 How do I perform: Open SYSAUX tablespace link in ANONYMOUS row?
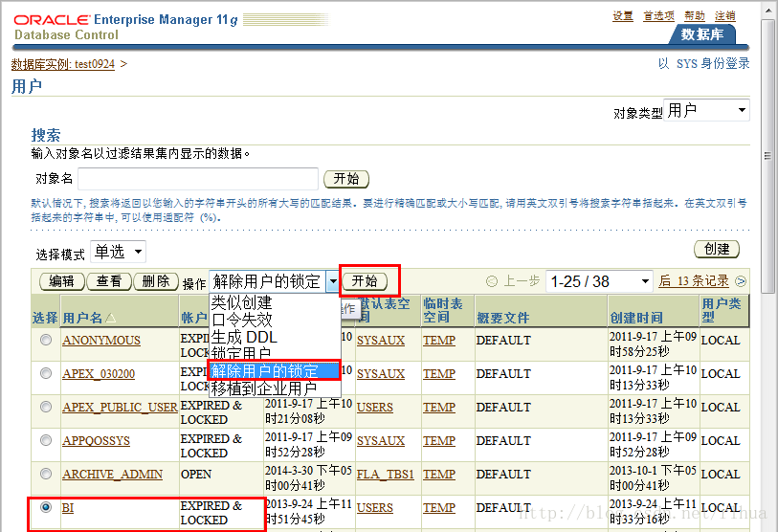[x=381, y=341]
